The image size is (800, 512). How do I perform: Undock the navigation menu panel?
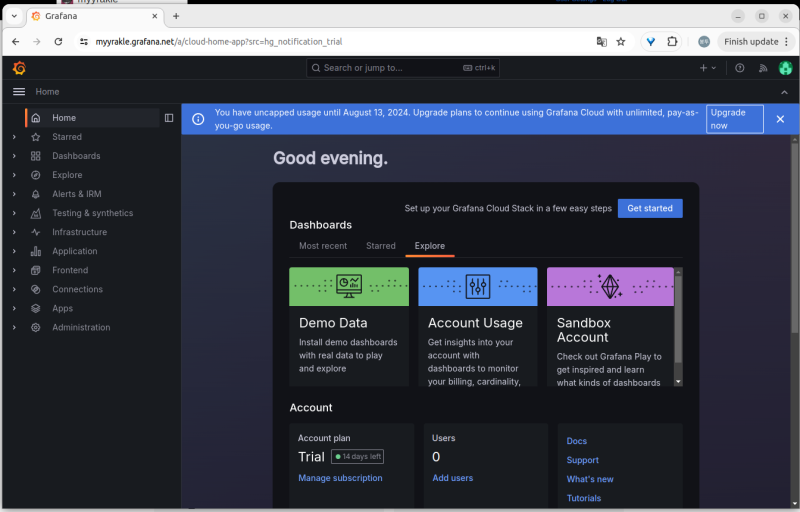[169, 118]
